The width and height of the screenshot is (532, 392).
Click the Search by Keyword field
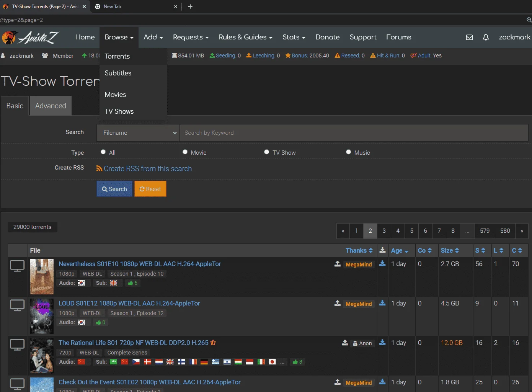pos(354,133)
